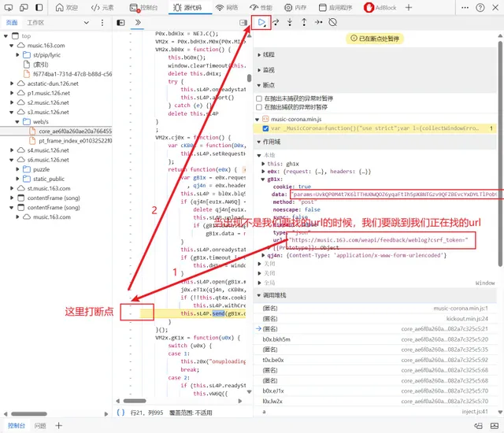Viewport: 504px width, 433px height.
Task: Open the navigator tabs dropdown chevron
Action: (87, 23)
